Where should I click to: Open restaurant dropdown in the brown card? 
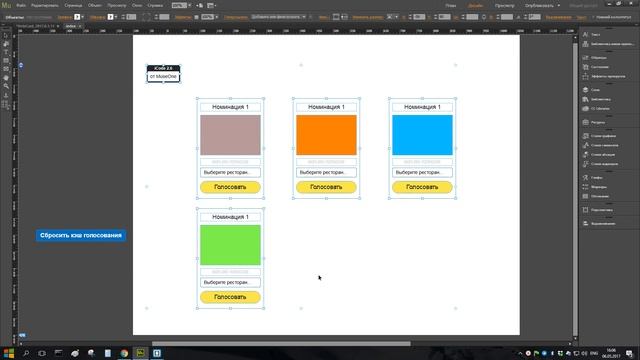point(230,173)
